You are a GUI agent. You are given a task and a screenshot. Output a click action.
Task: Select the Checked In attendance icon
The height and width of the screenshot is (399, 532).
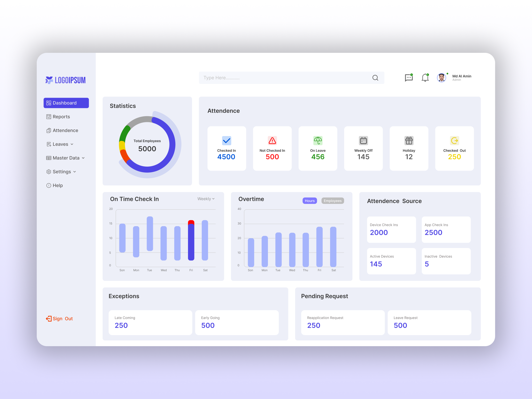coord(226,140)
